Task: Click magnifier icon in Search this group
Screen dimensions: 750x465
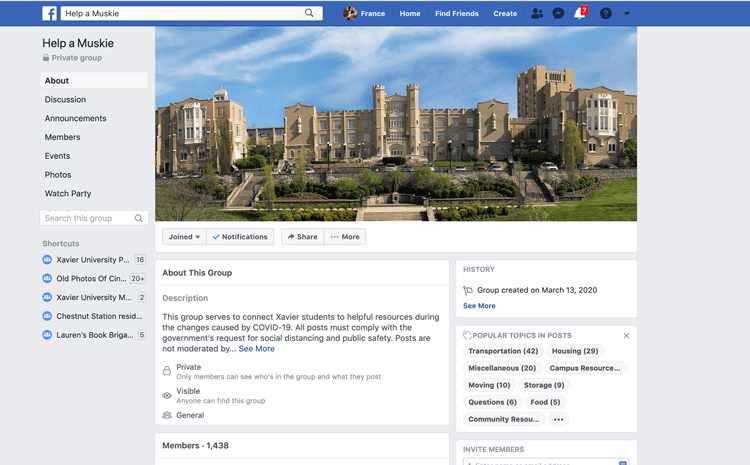Action: 139,218
